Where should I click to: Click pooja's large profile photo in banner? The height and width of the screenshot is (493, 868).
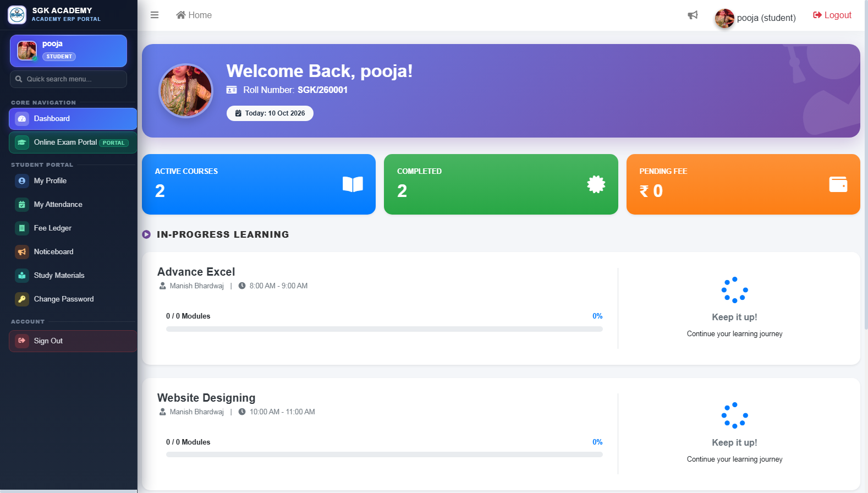tap(186, 91)
